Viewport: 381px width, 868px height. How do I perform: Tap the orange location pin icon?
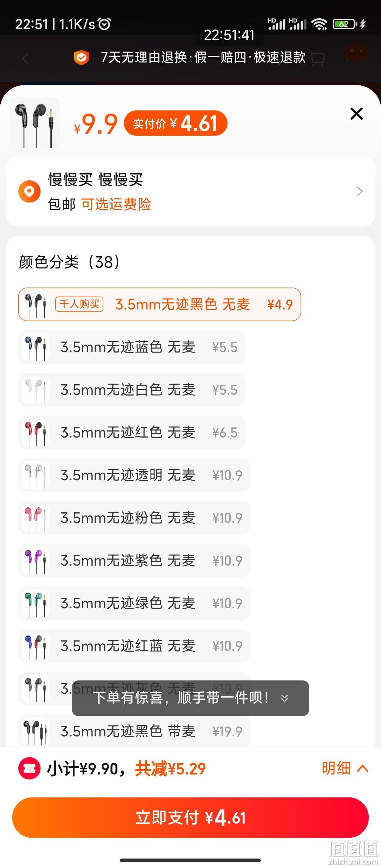click(29, 191)
